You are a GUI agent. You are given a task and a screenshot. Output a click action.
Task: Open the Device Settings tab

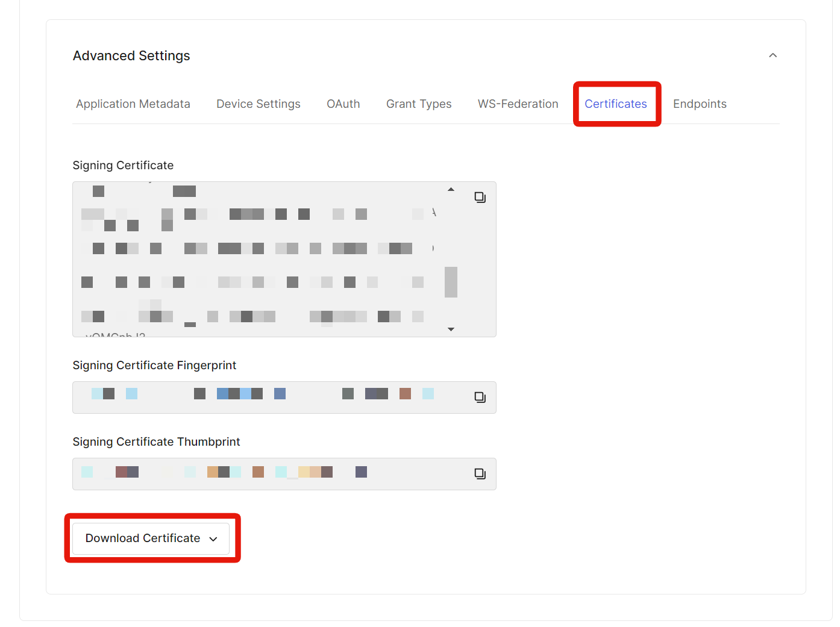pos(258,104)
